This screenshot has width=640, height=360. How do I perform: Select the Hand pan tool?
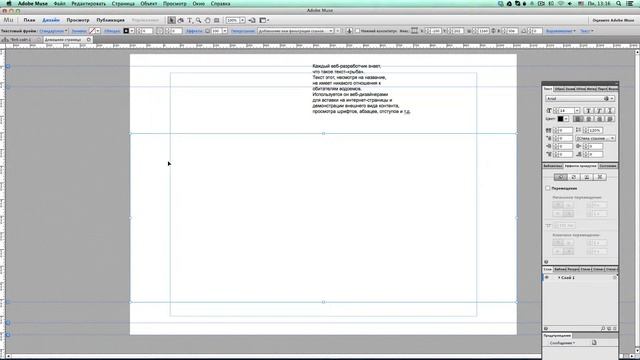click(207, 20)
